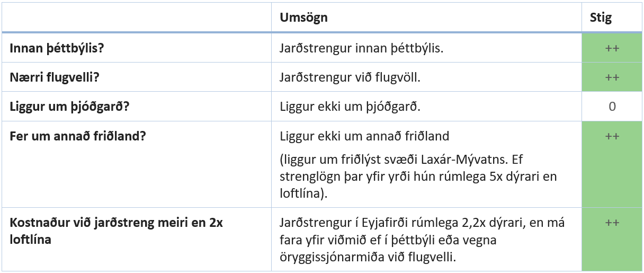The width and height of the screenshot is (644, 273).
Task: Click the text "Liggur ekki um þjóðgarð."
Action: click(x=350, y=105)
